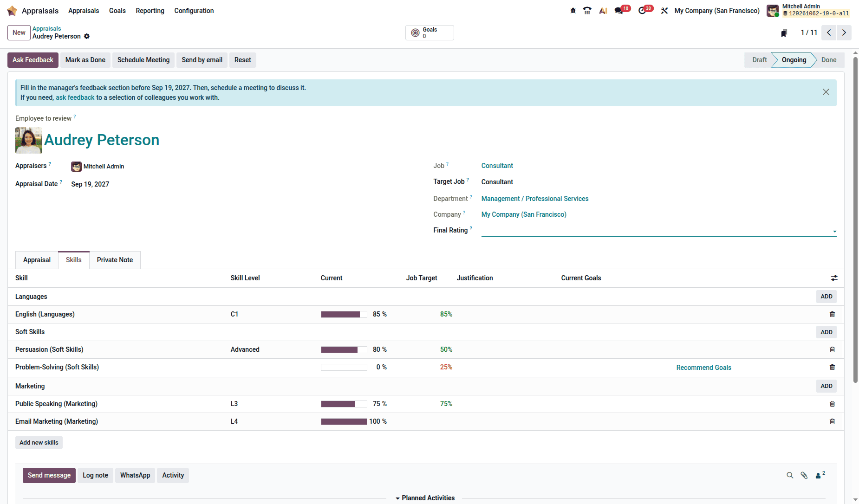Click Mark as Done

[x=85, y=60]
